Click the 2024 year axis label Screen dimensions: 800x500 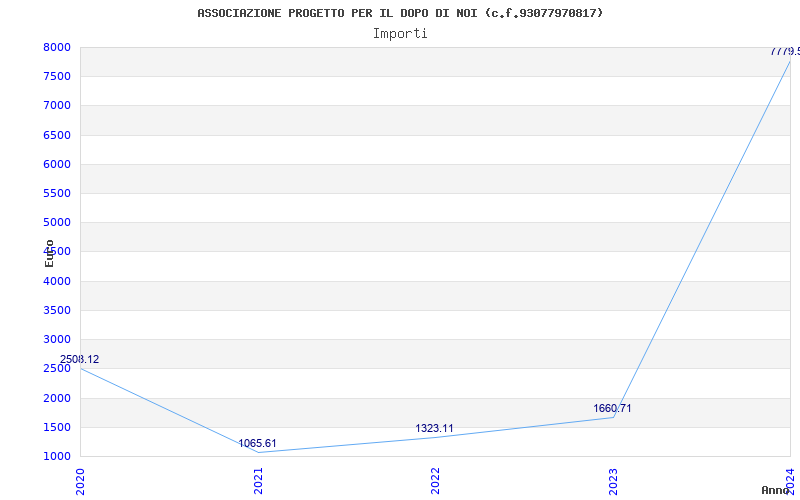click(790, 480)
